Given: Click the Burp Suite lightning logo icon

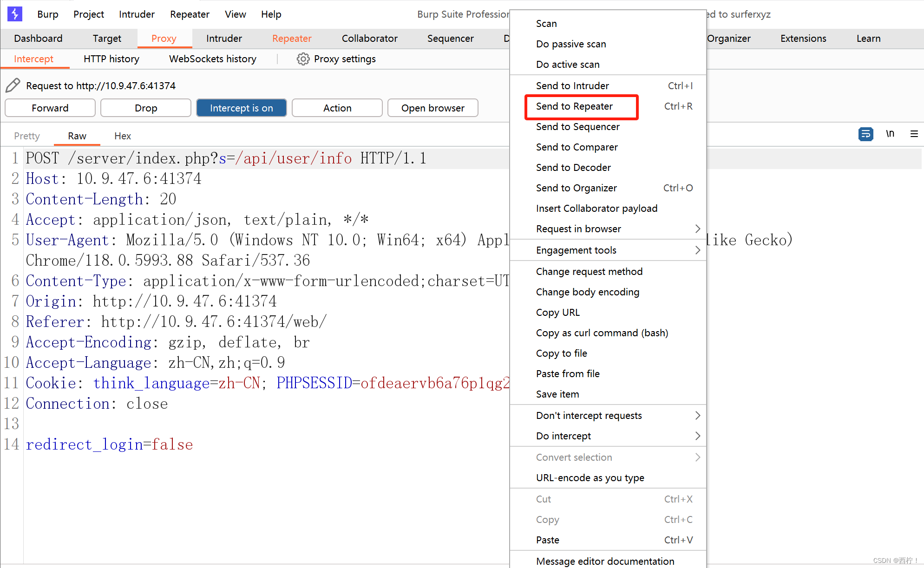Looking at the screenshot, I should [x=15, y=14].
